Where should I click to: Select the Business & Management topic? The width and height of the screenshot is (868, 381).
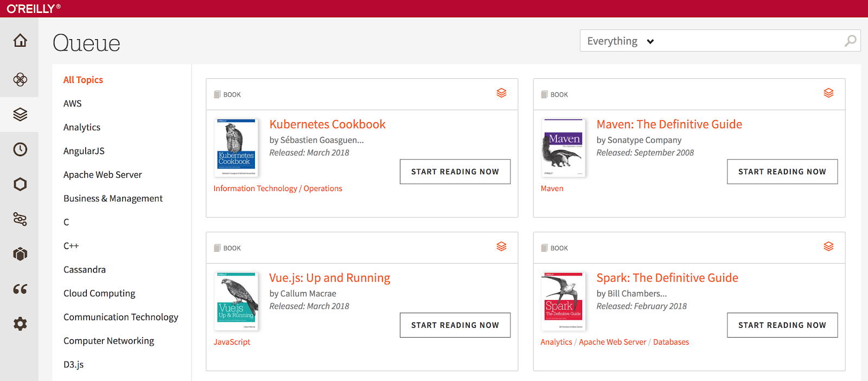[x=113, y=199]
